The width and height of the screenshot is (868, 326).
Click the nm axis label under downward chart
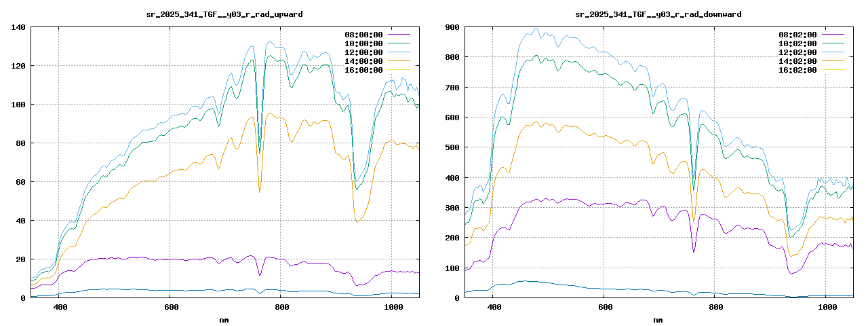tap(658, 319)
